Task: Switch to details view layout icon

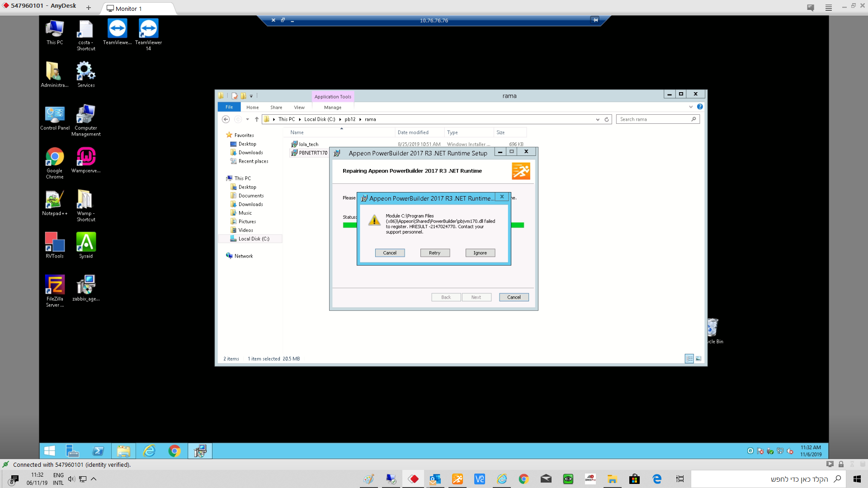Action: click(689, 359)
